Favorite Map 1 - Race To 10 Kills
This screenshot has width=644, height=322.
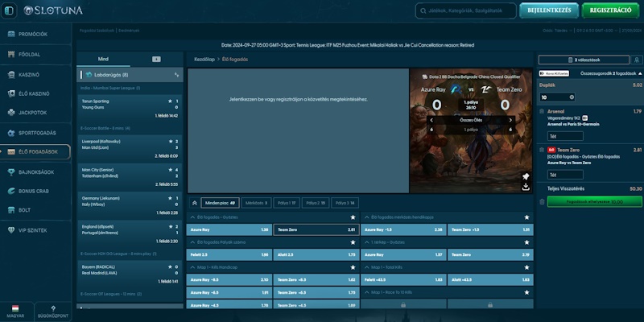[527, 292]
